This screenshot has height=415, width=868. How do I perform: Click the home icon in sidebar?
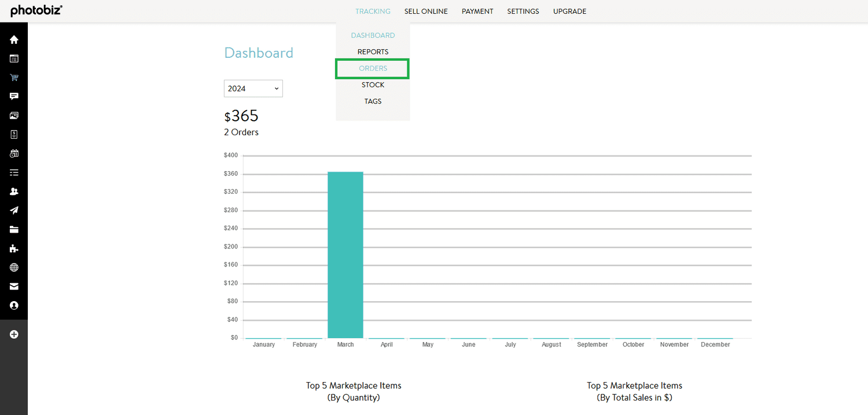(x=14, y=40)
